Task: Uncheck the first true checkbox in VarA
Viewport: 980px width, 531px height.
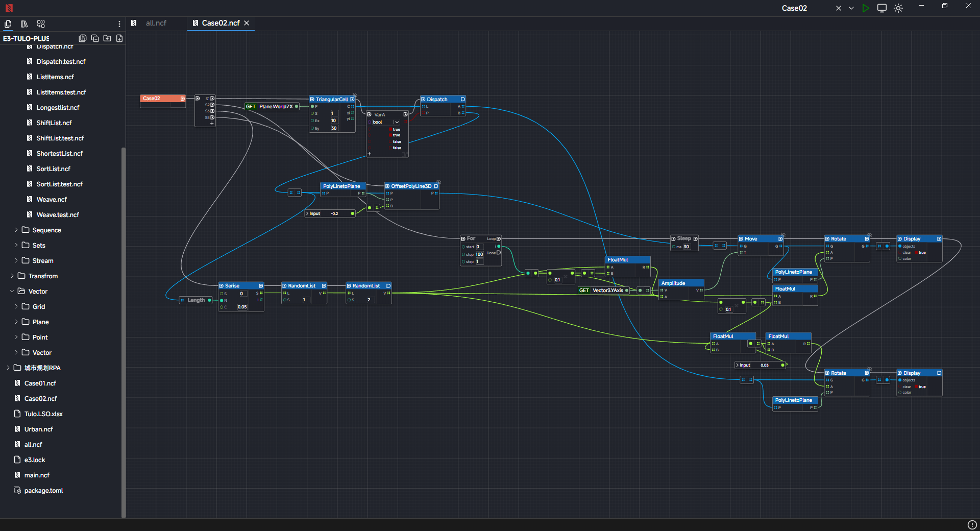Action: pos(390,130)
